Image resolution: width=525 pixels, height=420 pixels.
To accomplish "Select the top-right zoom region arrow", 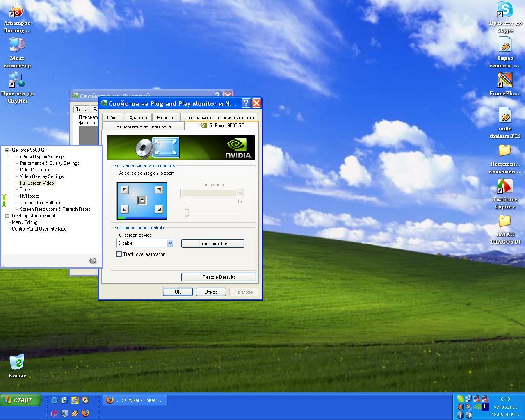I will pos(159,189).
